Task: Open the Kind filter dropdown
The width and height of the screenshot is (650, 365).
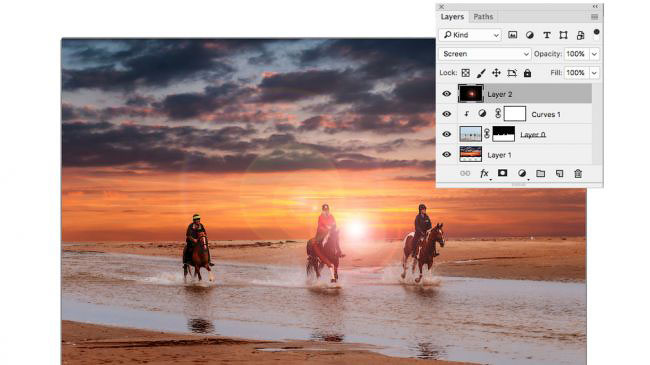Action: point(471,35)
